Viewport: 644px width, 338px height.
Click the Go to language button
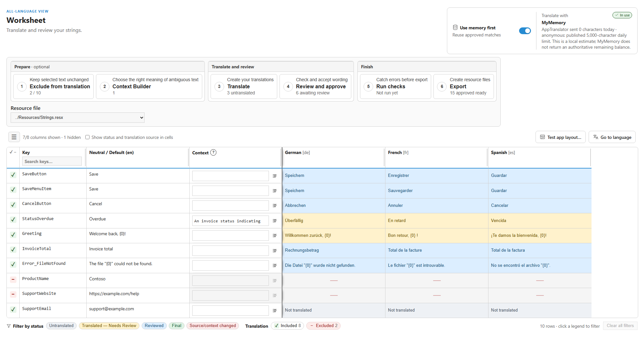612,137
